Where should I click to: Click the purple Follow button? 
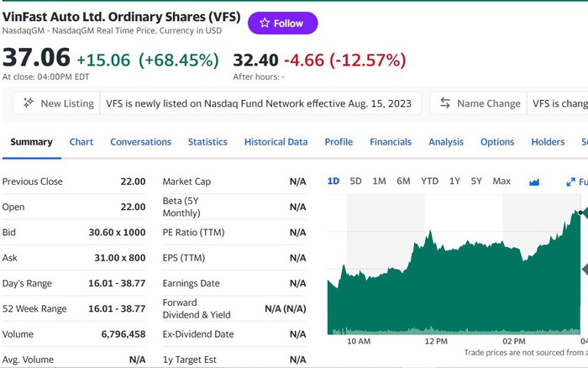(x=283, y=23)
